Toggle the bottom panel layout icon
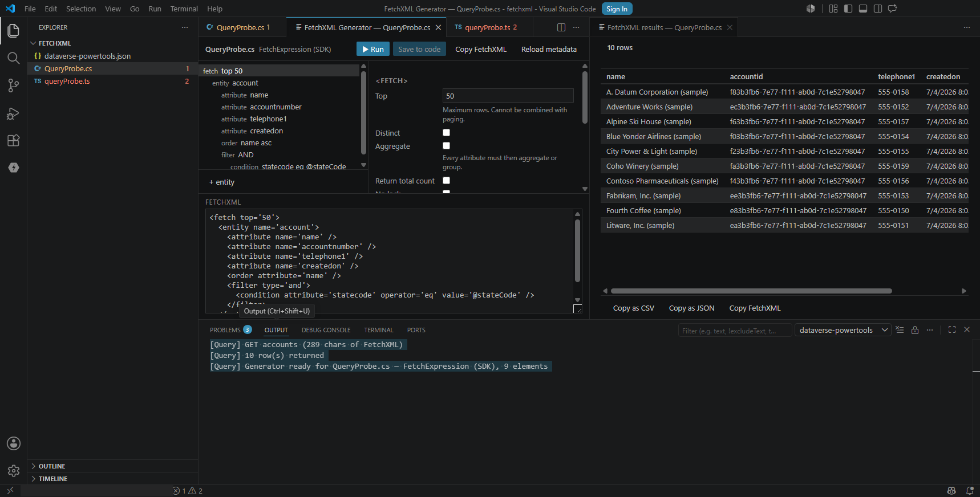The width and height of the screenshot is (980, 497). 863,9
